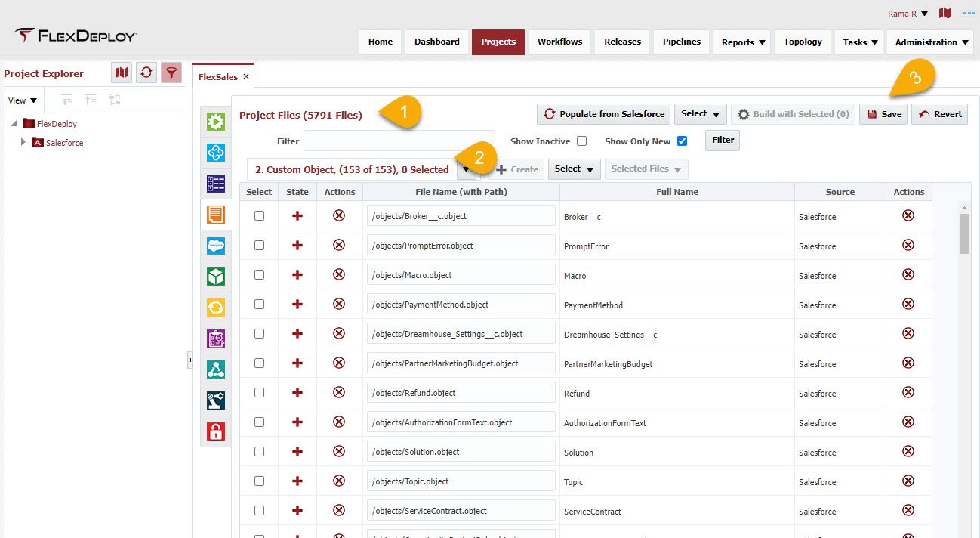Collapse the Project Explorer panel splitter arrow
This screenshot has width=980, height=538.
(x=190, y=361)
